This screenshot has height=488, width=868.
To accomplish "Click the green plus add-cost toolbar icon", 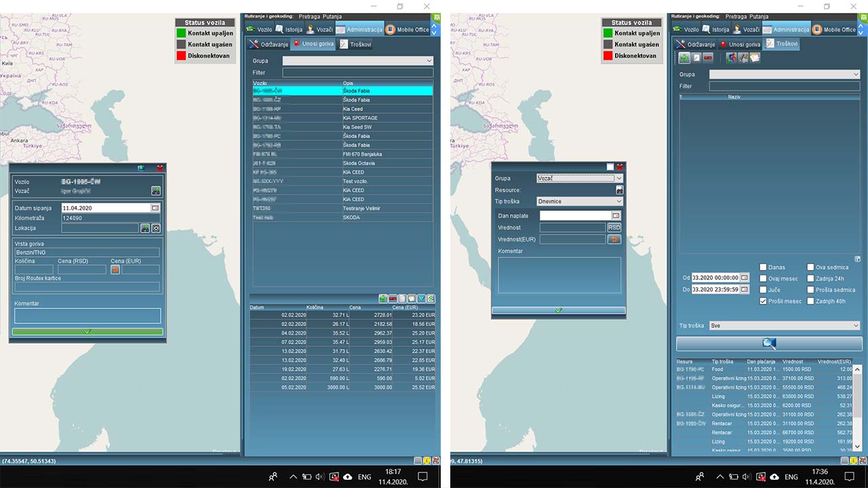I will tap(684, 58).
